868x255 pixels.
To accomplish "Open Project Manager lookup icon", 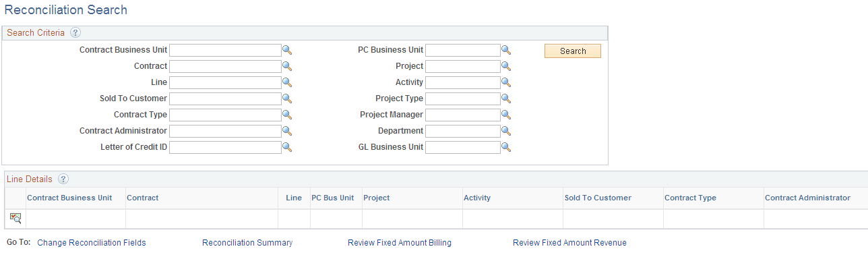I will pos(506,115).
